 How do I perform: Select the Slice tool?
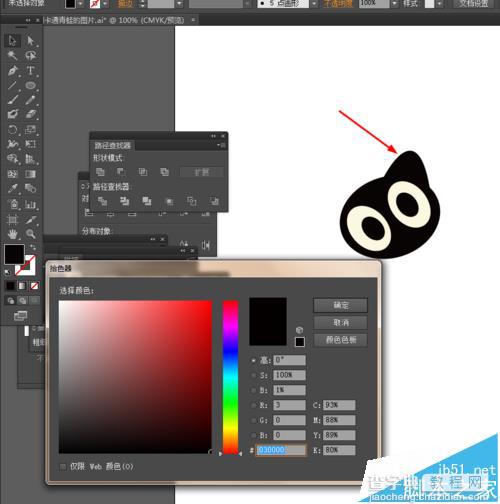31,219
